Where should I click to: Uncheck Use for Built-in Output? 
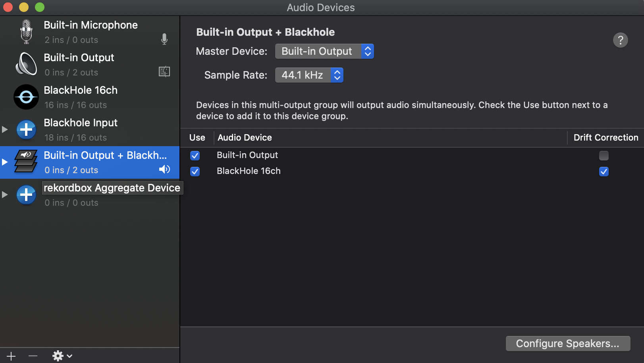(195, 156)
